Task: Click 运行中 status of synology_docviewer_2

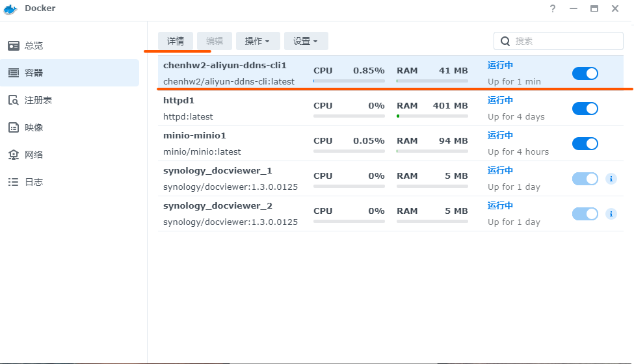Action: click(500, 205)
